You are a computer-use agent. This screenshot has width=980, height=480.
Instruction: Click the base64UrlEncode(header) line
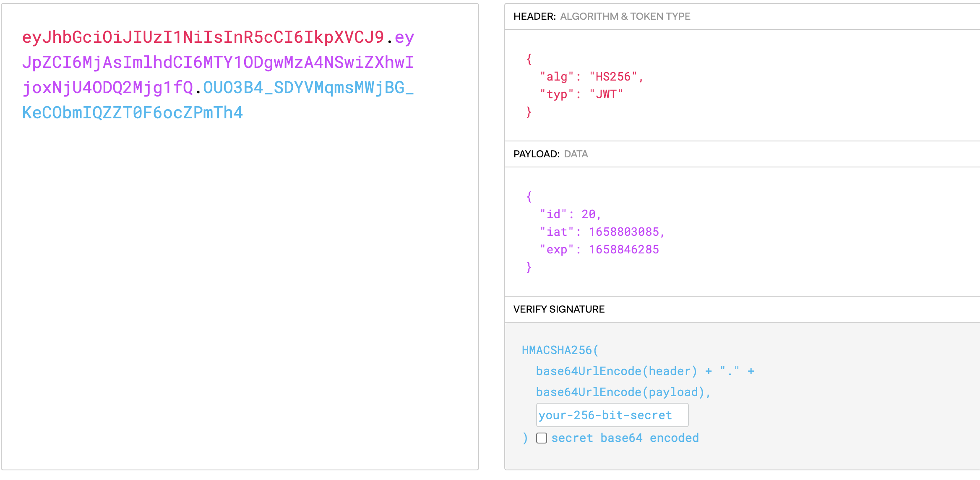click(x=616, y=371)
